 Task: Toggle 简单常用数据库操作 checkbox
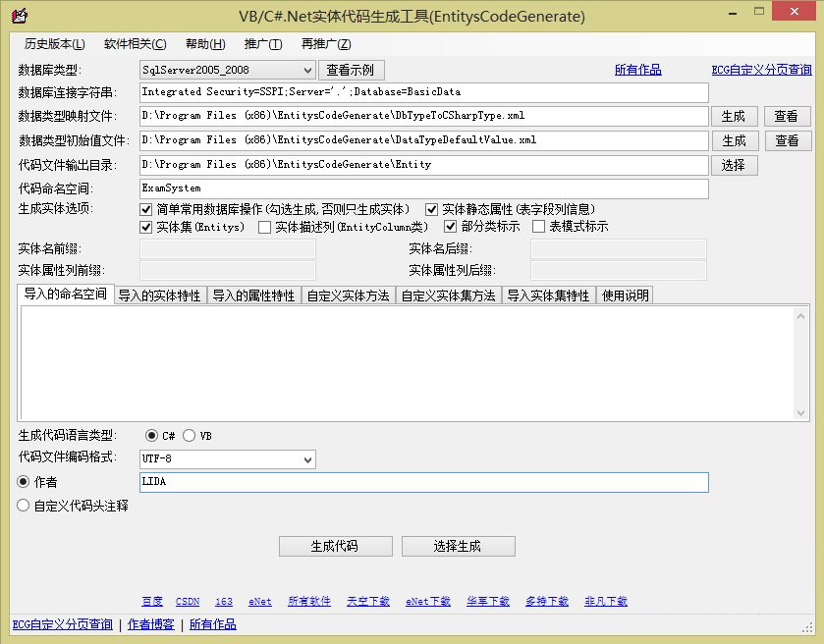146,209
